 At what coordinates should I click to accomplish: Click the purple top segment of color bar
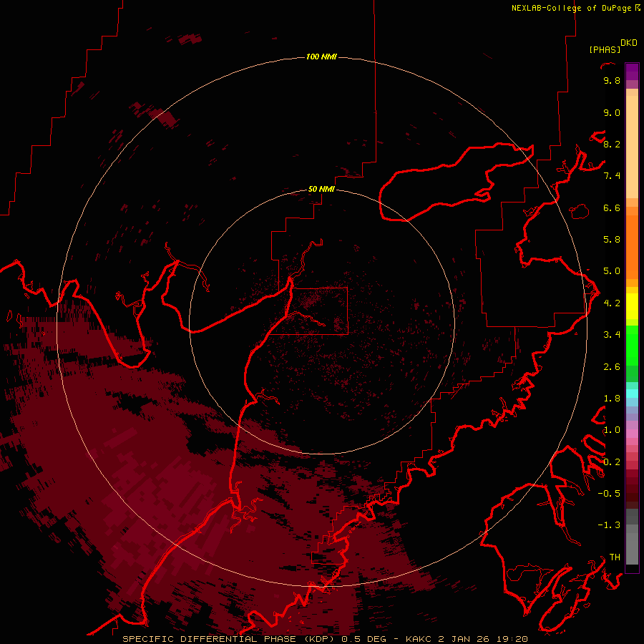pyautogui.click(x=632, y=72)
